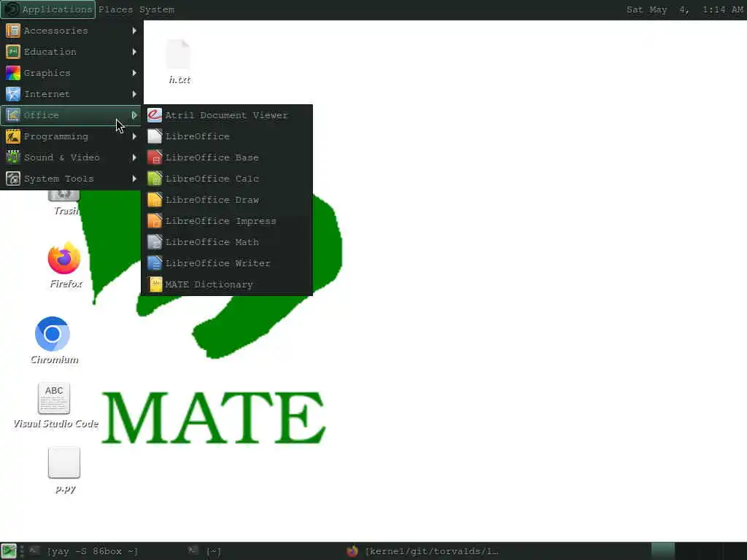
Task: Click the Graphics category icon
Action: pos(13,73)
